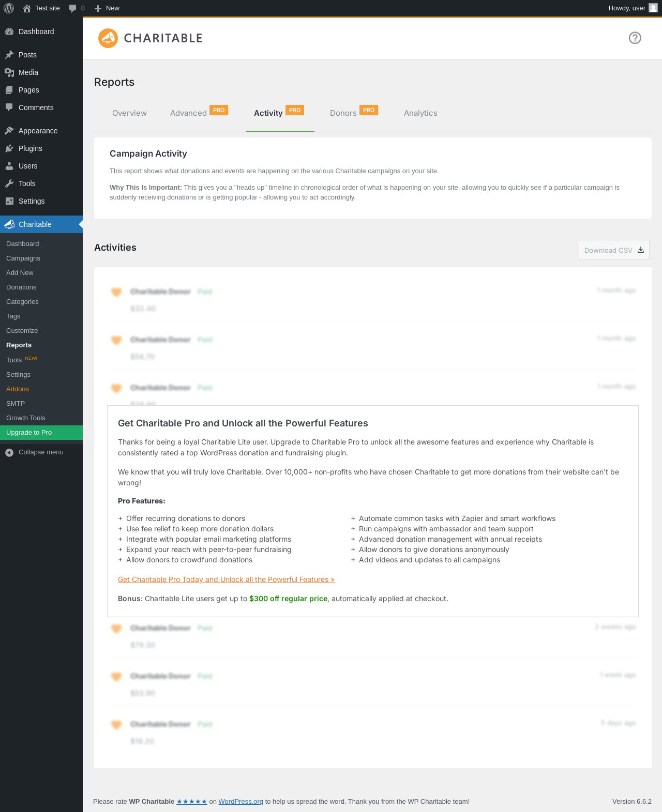
Task: Click the Activities heading
Action: [115, 248]
